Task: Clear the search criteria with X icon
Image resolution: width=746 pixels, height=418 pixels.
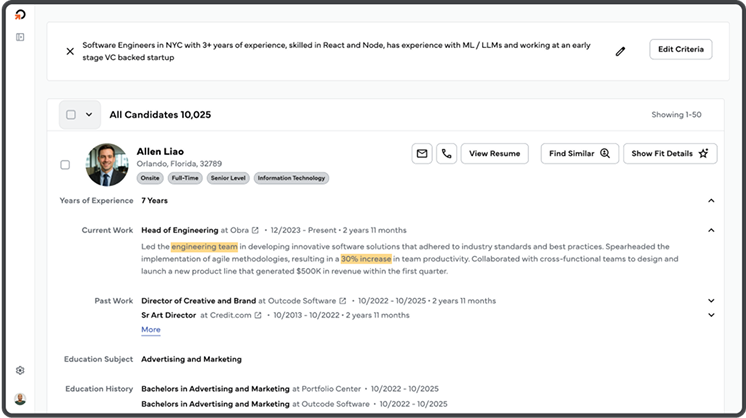Action: tap(70, 51)
